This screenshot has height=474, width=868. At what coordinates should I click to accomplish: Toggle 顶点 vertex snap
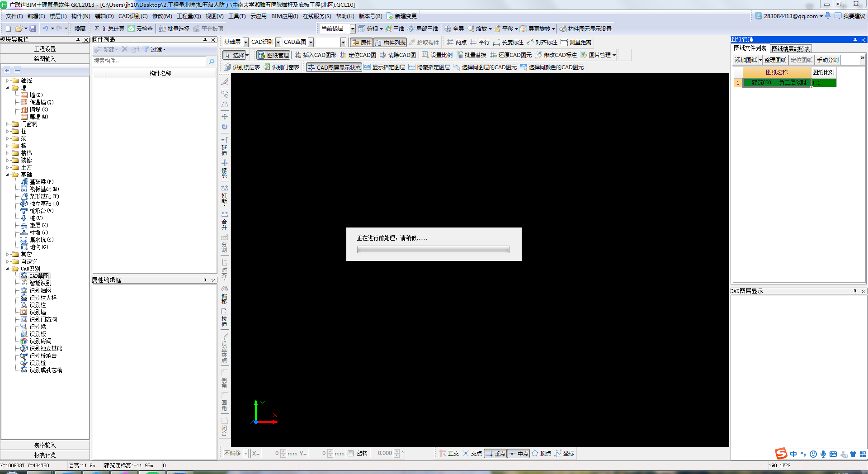tap(541, 453)
